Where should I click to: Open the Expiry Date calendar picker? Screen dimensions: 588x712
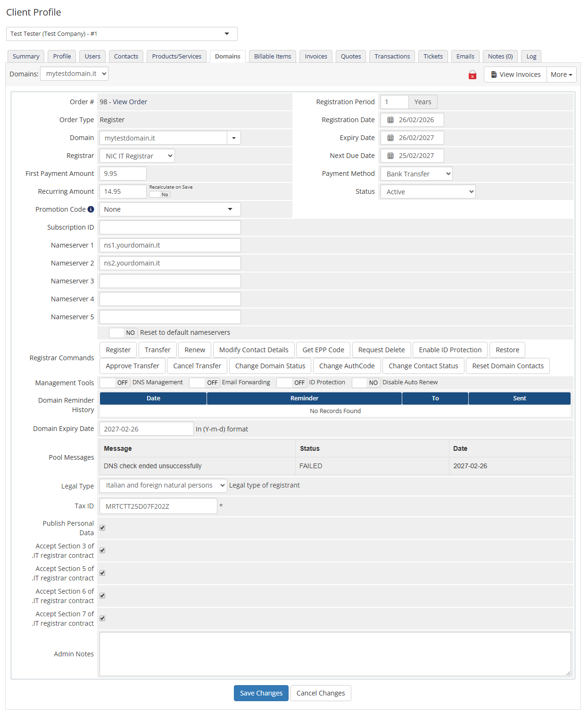(390, 138)
